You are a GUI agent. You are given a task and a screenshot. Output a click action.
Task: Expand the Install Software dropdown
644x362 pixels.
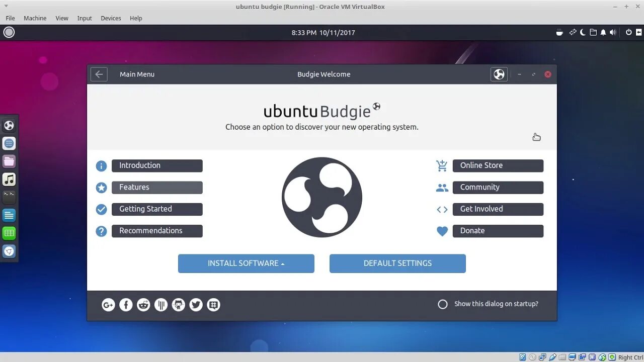click(246, 263)
